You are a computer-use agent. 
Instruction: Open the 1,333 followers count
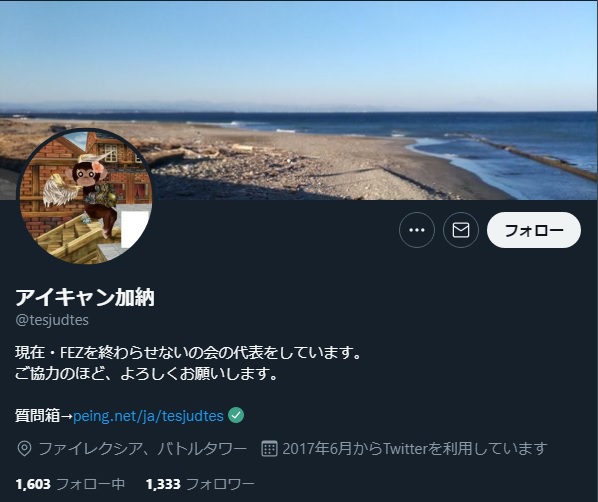tap(163, 484)
